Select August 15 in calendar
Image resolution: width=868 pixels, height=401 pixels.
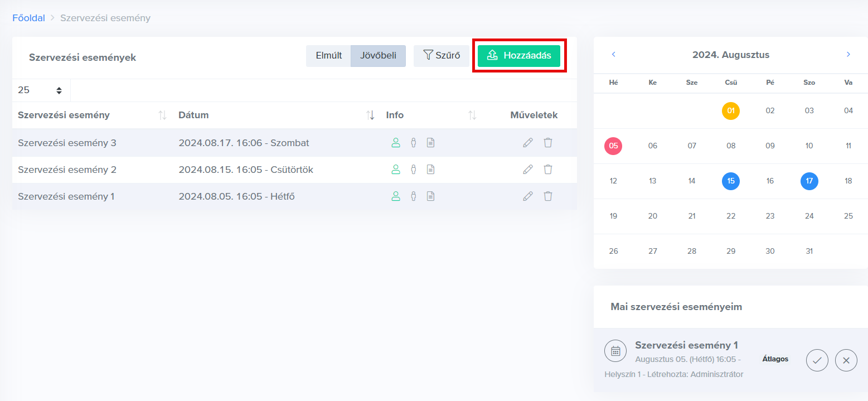pyautogui.click(x=731, y=181)
